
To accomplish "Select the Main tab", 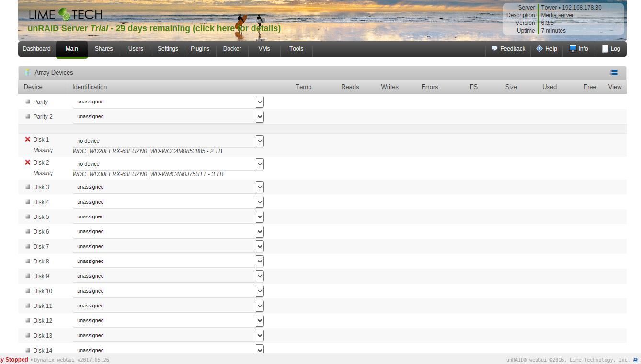I will [72, 49].
